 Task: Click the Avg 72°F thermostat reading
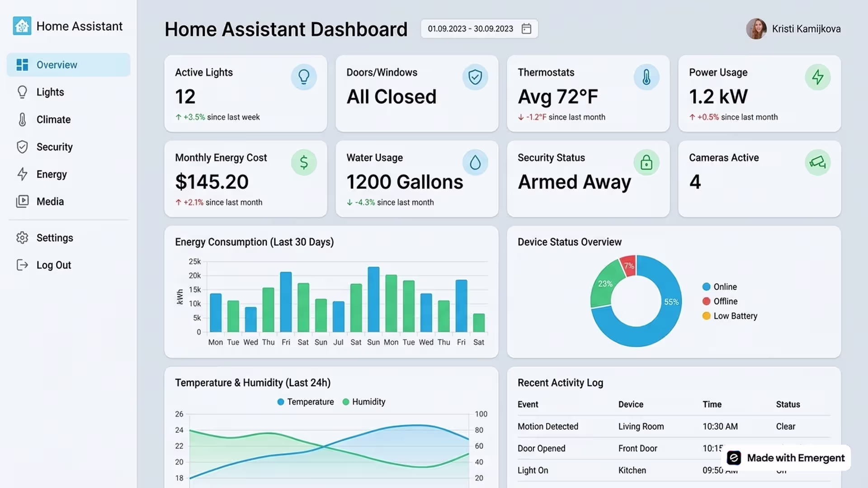(558, 97)
